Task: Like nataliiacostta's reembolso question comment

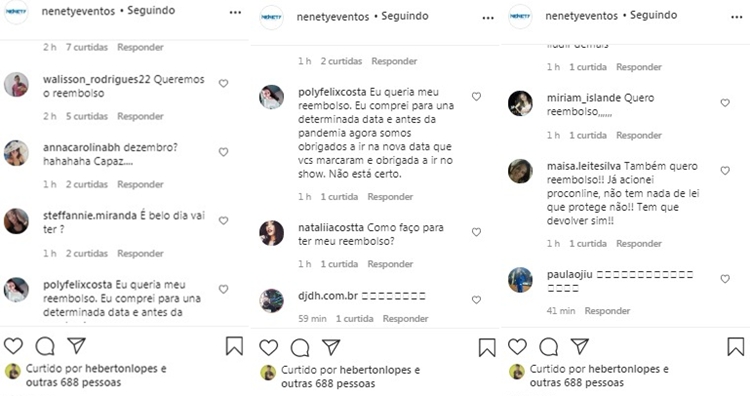Action: click(x=476, y=232)
